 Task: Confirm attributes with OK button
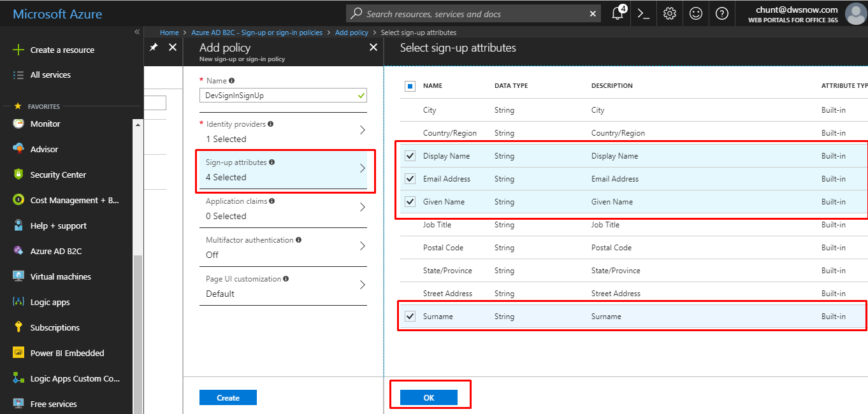429,397
